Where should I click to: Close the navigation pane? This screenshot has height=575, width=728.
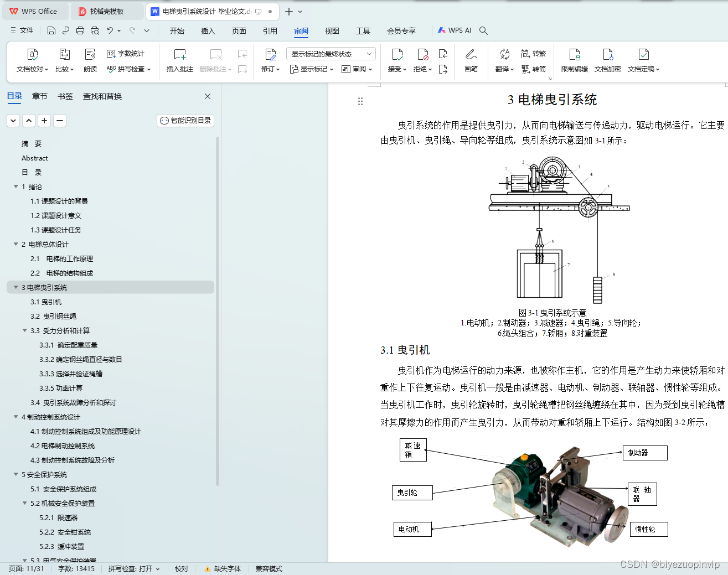pyautogui.click(x=208, y=96)
